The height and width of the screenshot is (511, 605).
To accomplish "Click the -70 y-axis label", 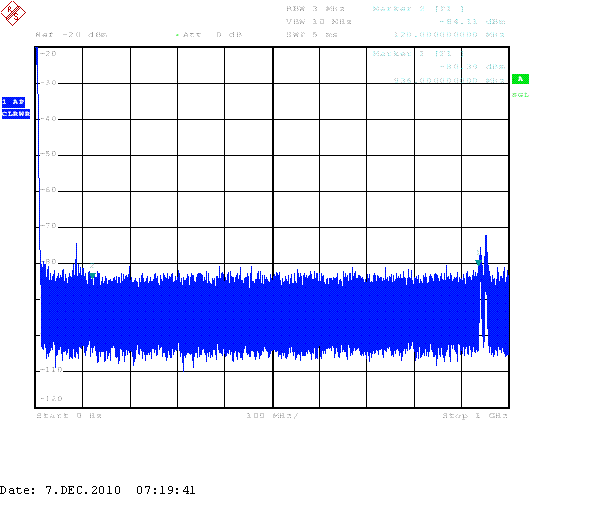I will point(49,225).
